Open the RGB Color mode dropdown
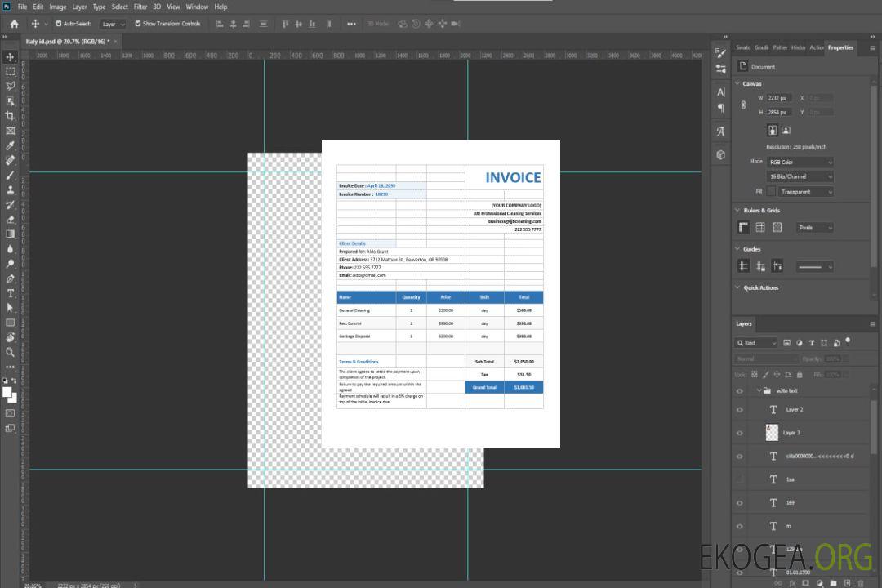 800,162
